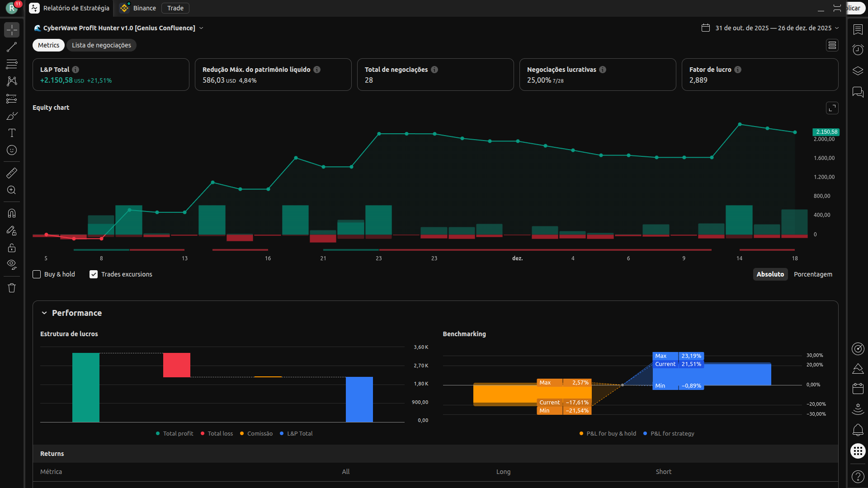Switch to Lista de negociações tab
Viewport: 868px width, 488px height.
point(101,45)
